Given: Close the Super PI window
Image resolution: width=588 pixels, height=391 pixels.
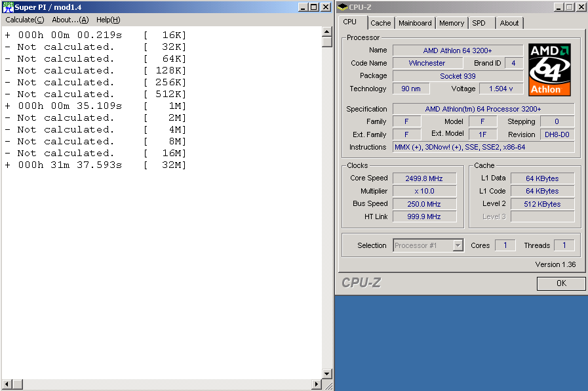Looking at the screenshot, I should (x=326, y=7).
